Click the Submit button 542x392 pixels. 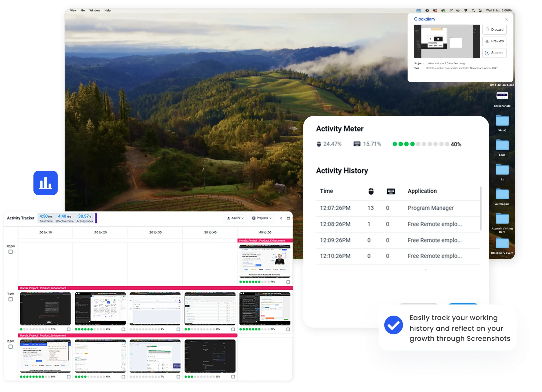(x=494, y=53)
